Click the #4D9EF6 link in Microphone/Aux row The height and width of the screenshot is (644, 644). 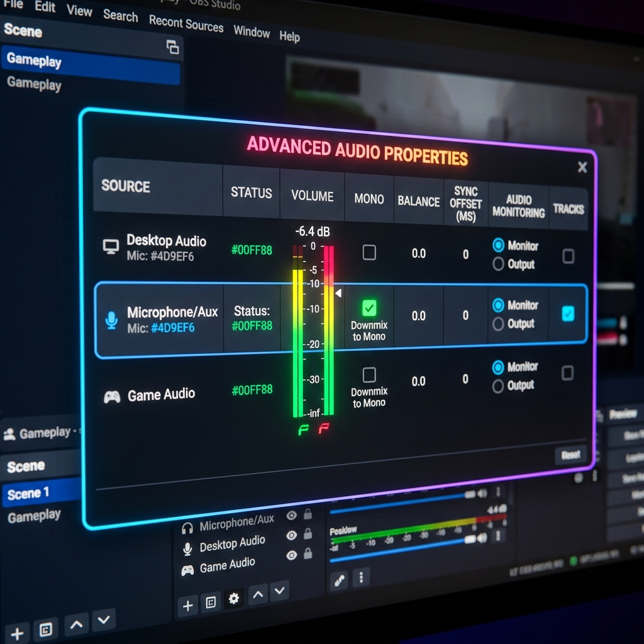172,328
